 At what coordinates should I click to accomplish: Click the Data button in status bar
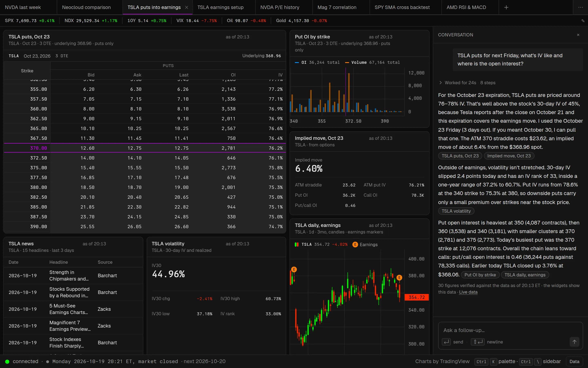pos(574,361)
